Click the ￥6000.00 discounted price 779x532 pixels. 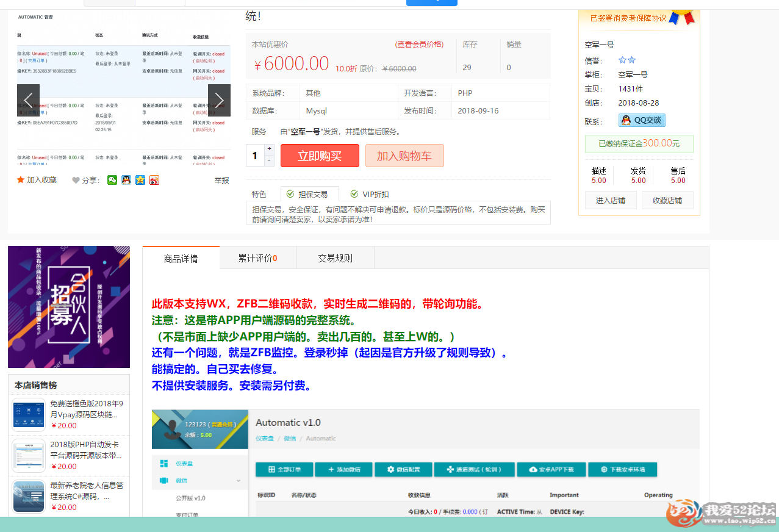click(292, 63)
